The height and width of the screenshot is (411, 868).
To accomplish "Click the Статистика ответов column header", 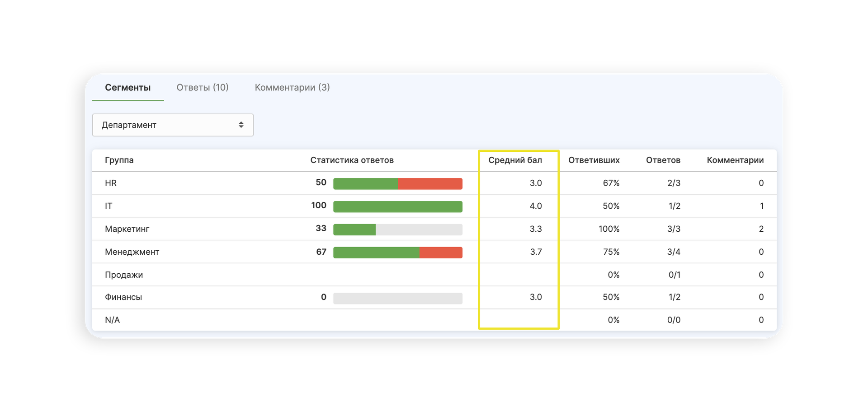I will click(x=352, y=160).
